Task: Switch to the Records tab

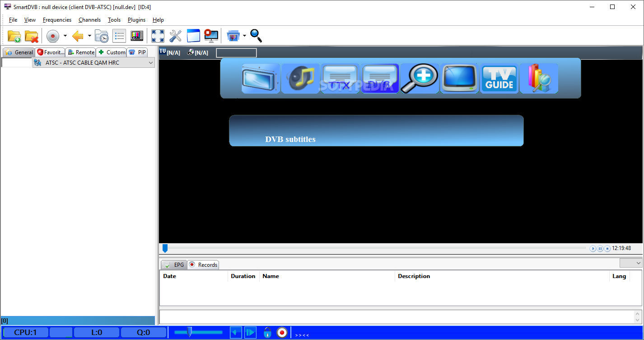Action: (203, 265)
